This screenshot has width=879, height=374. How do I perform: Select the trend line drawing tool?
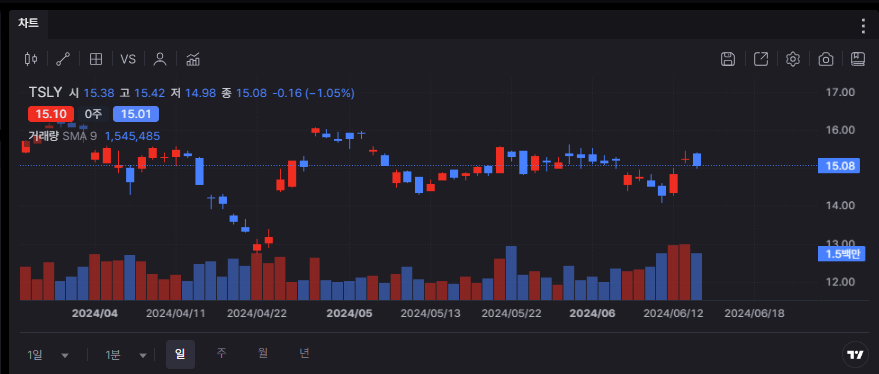click(63, 59)
